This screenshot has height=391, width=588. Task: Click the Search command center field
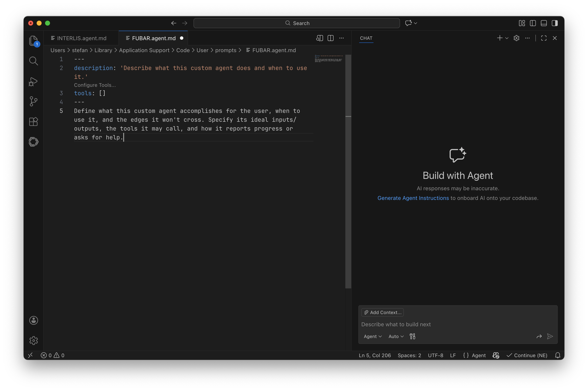click(297, 23)
